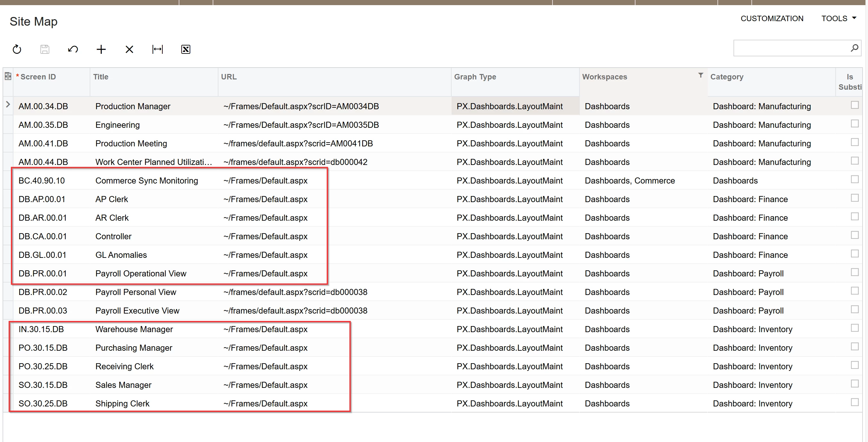
Task: Click the Undo (cancel changes) icon
Action: tap(73, 49)
